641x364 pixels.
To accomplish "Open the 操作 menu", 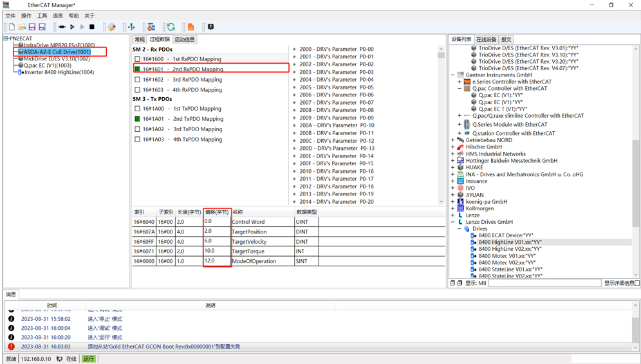I will click(x=26, y=15).
